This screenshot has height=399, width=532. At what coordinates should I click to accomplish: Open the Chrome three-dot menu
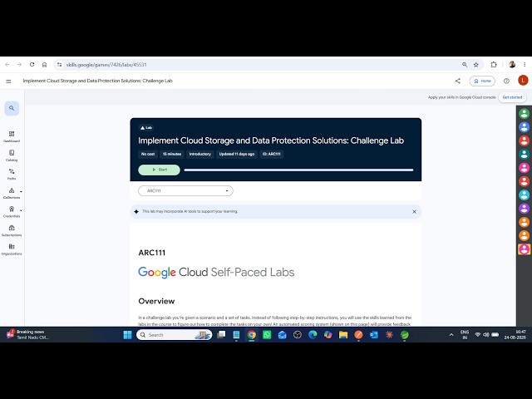(525, 65)
